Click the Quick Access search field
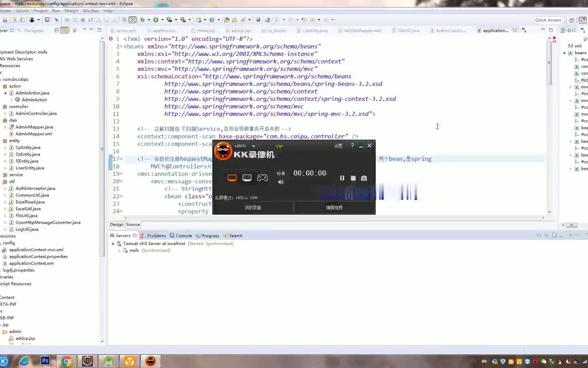Screen dimensions: 588x368 coord(548,20)
